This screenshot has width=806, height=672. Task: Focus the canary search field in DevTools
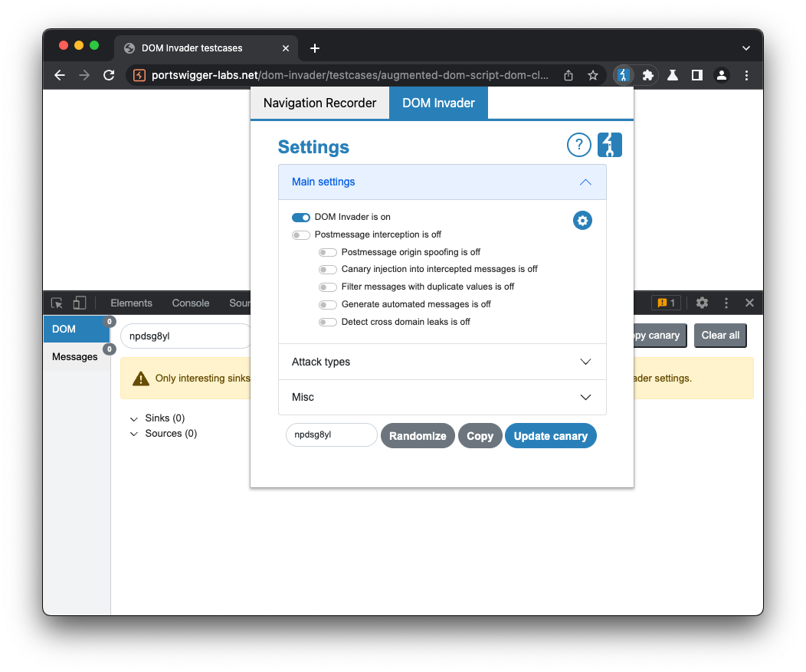[x=185, y=336]
